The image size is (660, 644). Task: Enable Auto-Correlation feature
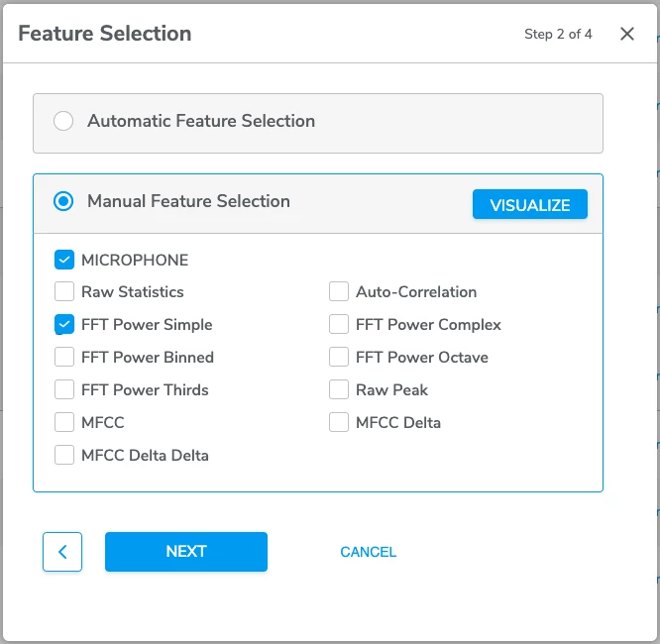338,291
